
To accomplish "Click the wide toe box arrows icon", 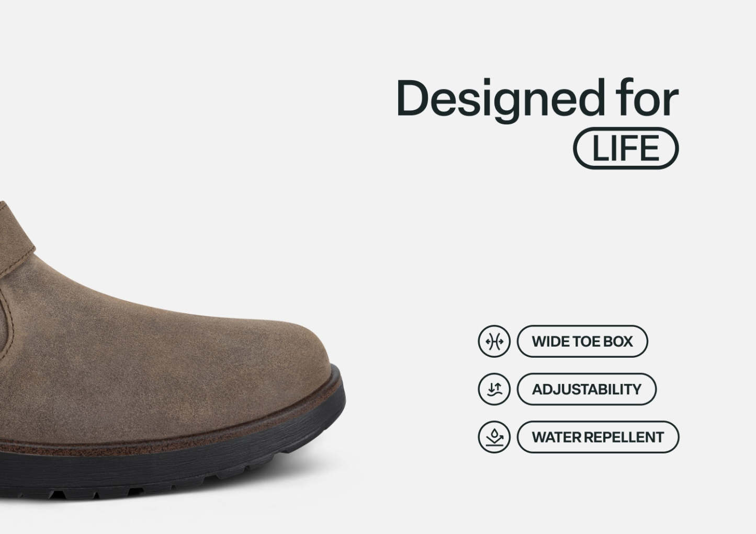I will click(494, 342).
